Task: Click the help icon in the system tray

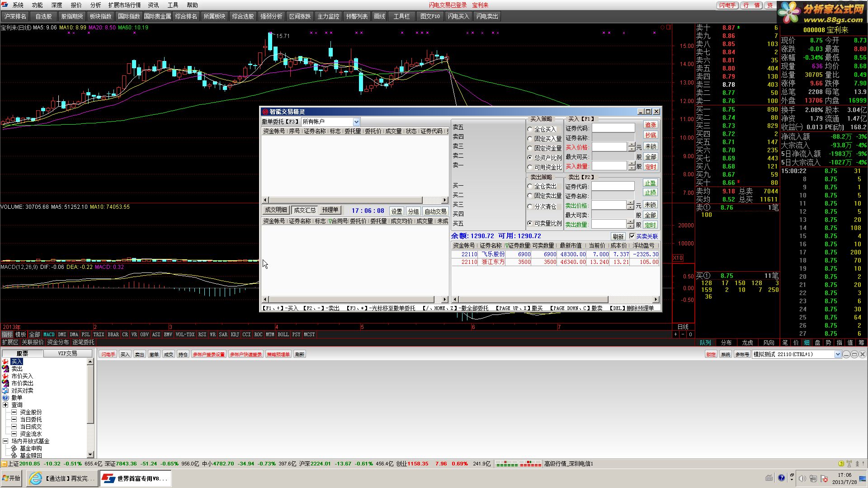Action: coord(781,478)
